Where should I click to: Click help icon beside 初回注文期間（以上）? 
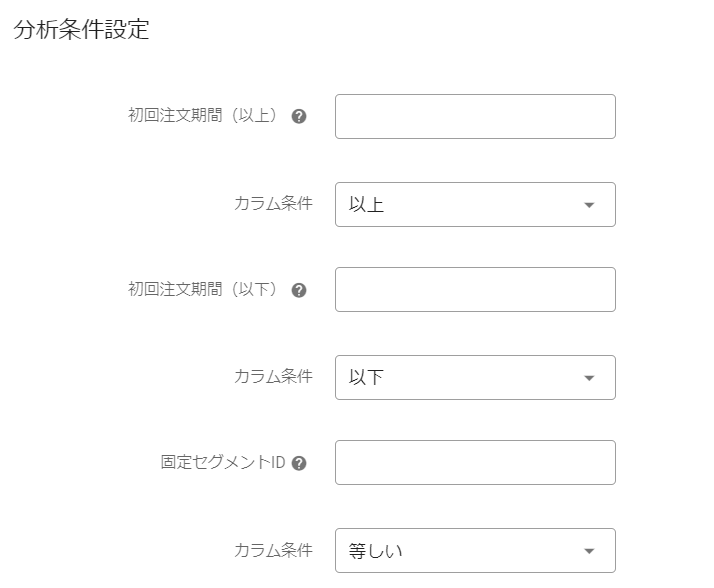tap(298, 116)
